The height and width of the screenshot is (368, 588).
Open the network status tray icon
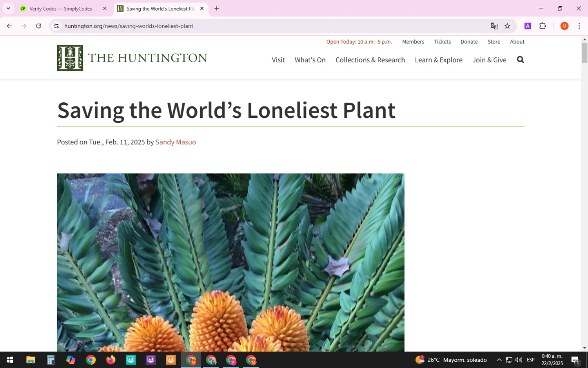point(509,360)
